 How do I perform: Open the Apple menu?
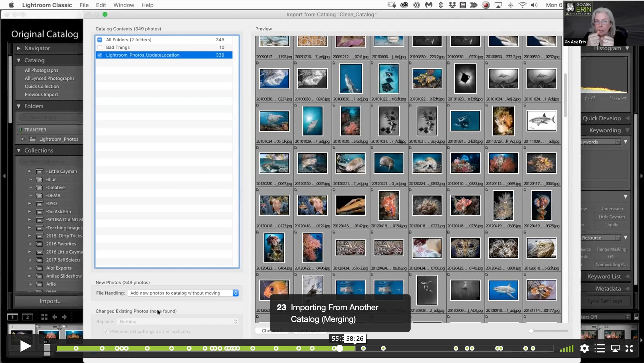click(x=12, y=5)
